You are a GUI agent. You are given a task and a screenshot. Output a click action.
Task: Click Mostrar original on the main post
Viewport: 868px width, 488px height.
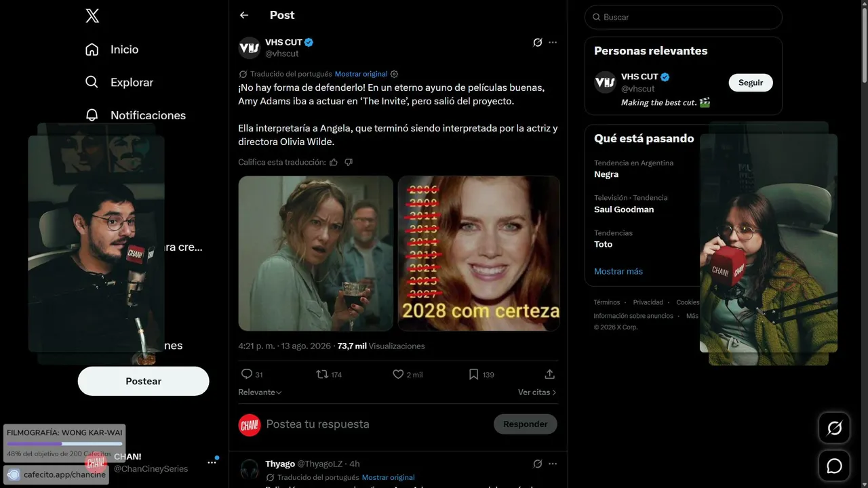[361, 74]
